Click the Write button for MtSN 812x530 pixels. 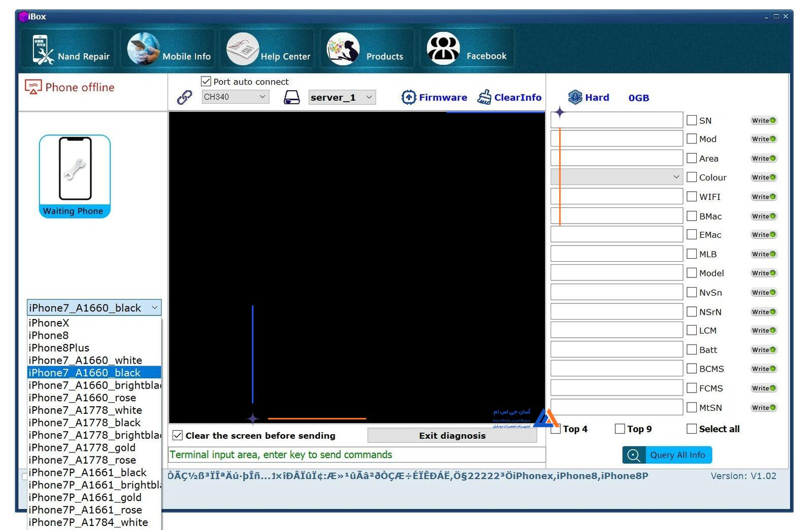click(x=764, y=408)
